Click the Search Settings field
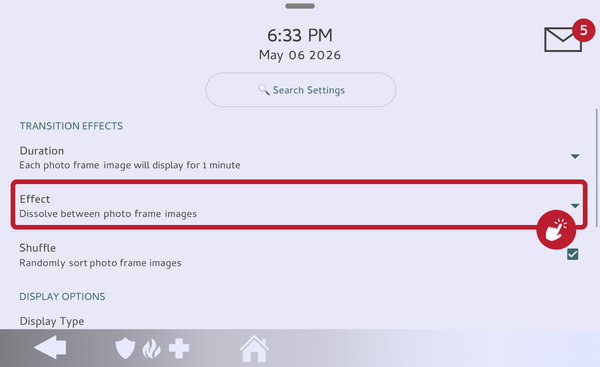The image size is (600, 367). tap(301, 90)
